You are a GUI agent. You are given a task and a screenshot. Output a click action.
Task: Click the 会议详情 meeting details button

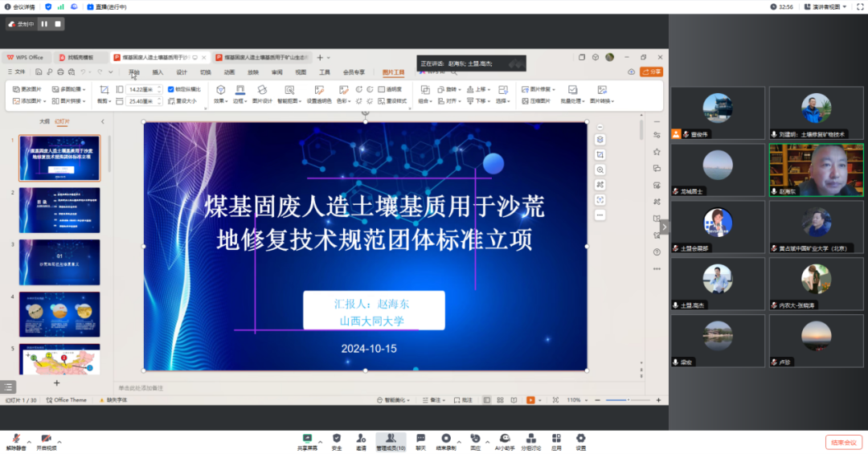pos(20,6)
